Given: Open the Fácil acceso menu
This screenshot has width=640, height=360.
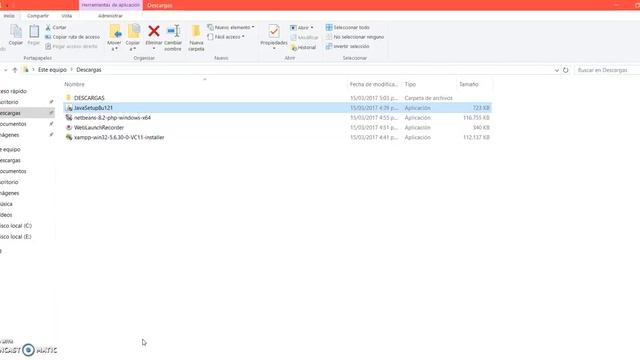Looking at the screenshot, I should (x=226, y=37).
